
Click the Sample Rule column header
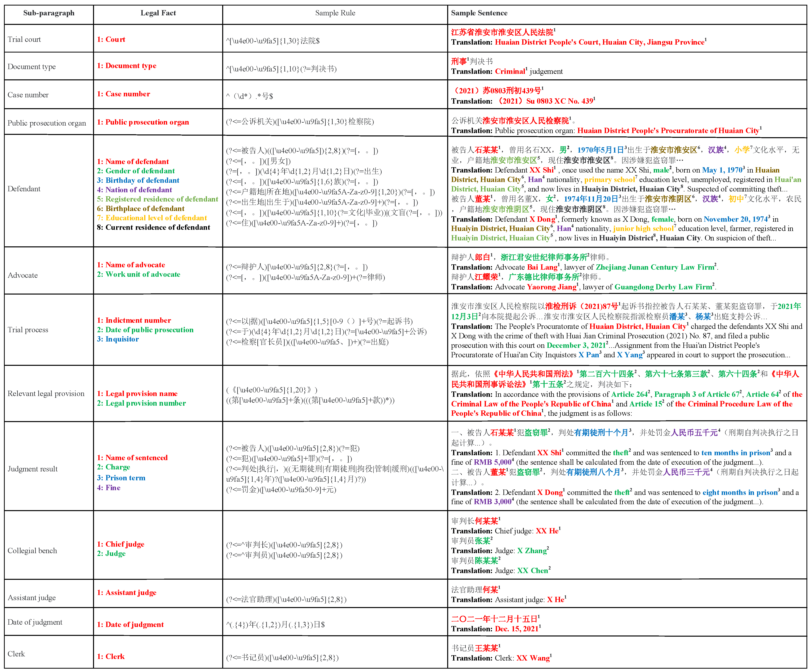pos(335,13)
